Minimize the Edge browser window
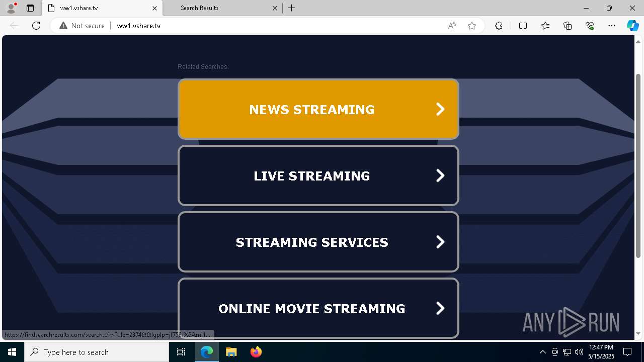Screen dimensions: 644x362 tap(586, 8)
